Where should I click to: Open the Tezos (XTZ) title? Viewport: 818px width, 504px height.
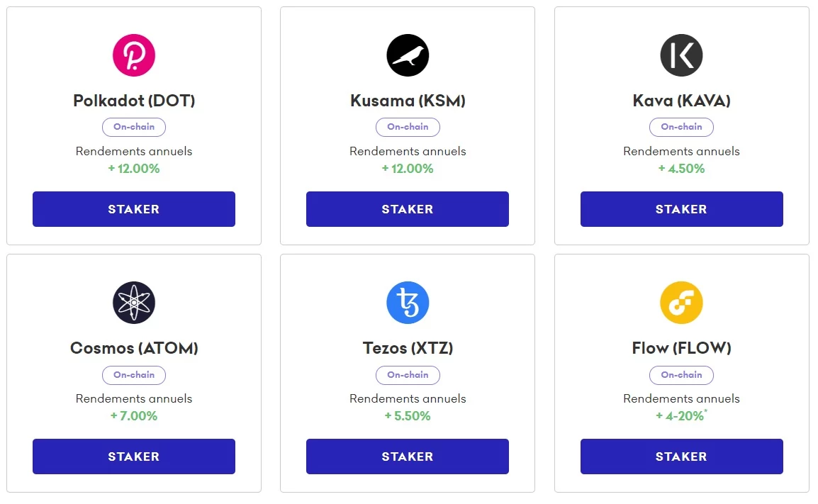click(408, 348)
